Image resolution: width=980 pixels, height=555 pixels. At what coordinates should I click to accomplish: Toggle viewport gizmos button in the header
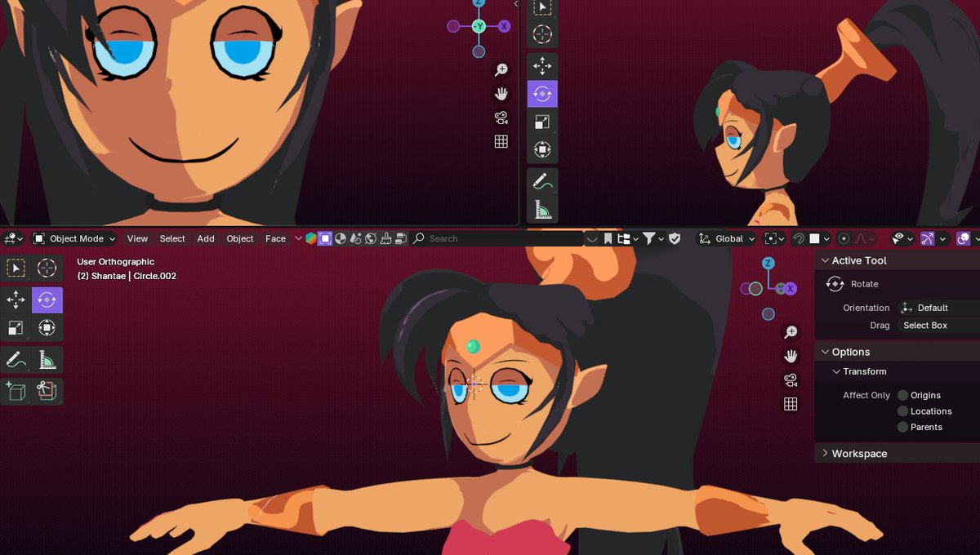click(x=927, y=238)
